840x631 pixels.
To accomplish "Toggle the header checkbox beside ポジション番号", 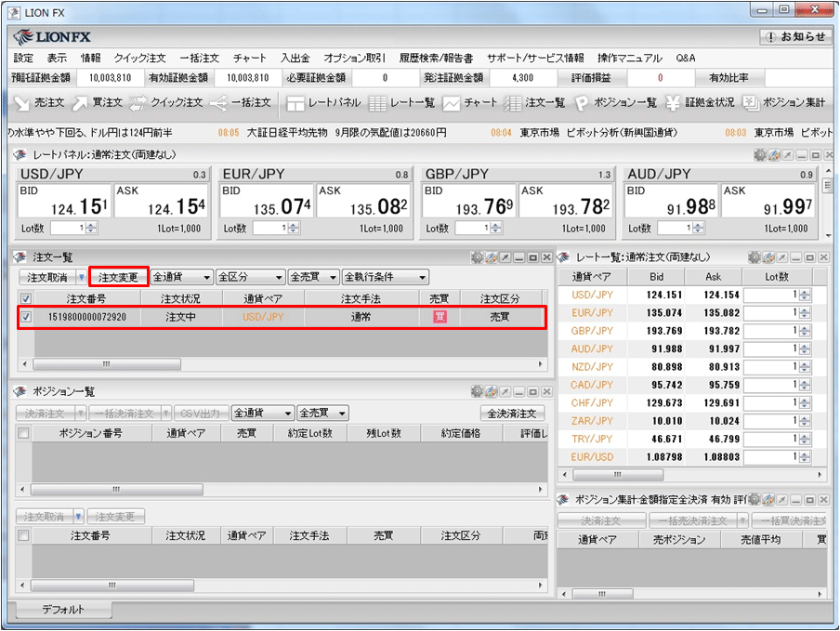I will point(23,433).
